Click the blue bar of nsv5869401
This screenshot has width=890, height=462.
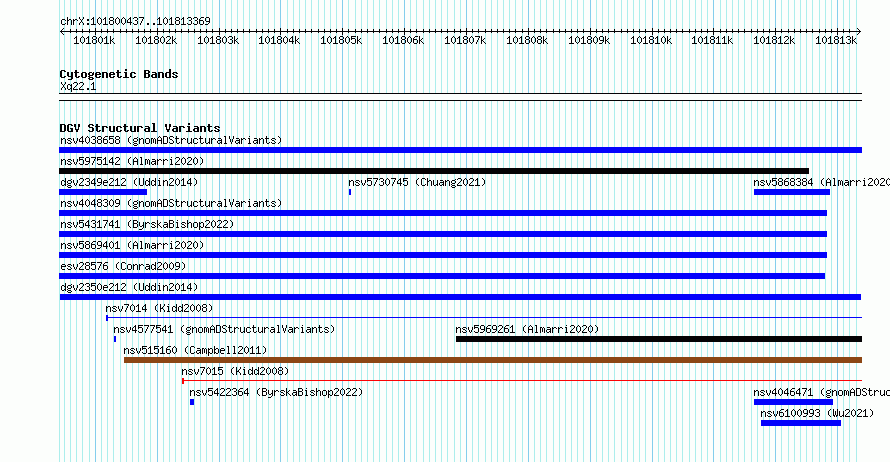tap(443, 255)
